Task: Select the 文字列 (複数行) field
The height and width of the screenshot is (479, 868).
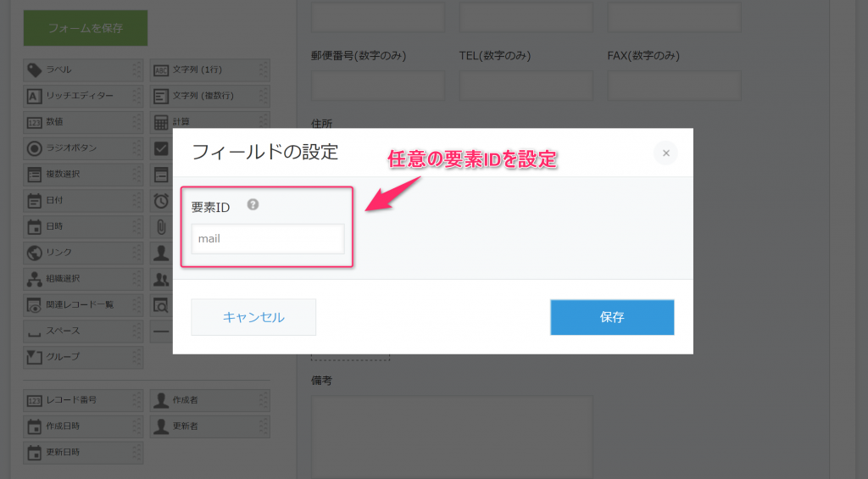Action: coord(210,96)
